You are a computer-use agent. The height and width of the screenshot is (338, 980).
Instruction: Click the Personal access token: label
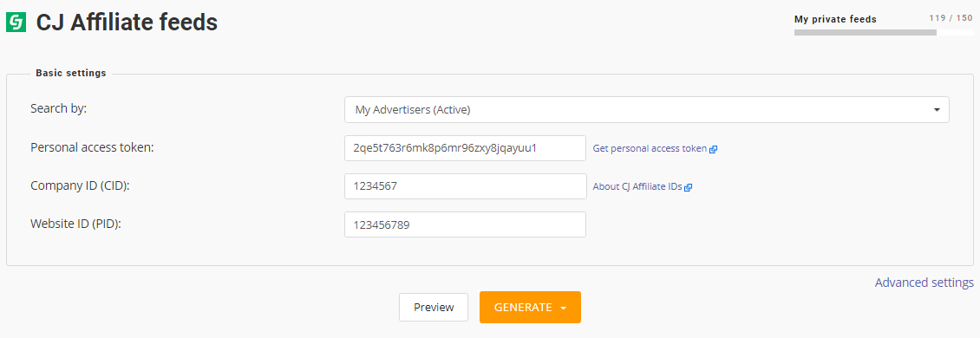tap(92, 147)
